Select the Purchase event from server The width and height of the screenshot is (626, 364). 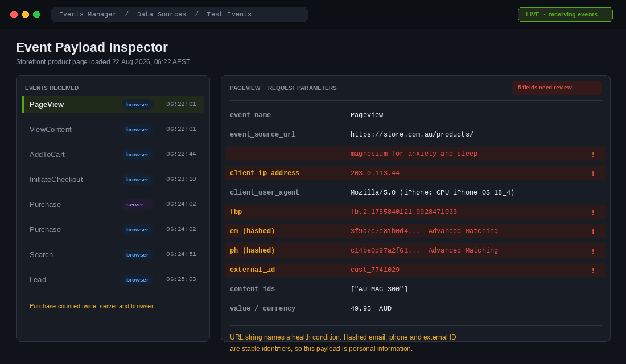(113, 204)
